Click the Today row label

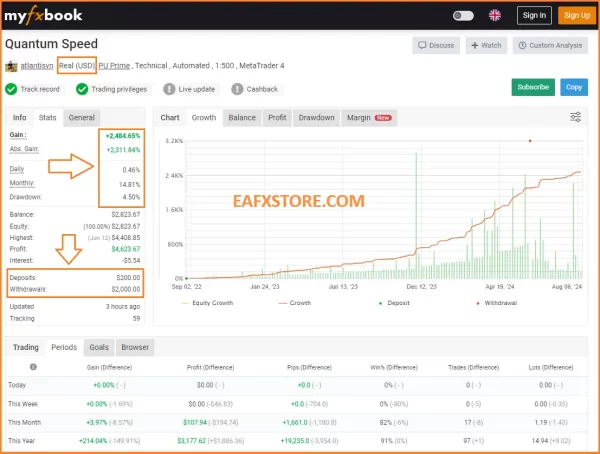tap(17, 385)
